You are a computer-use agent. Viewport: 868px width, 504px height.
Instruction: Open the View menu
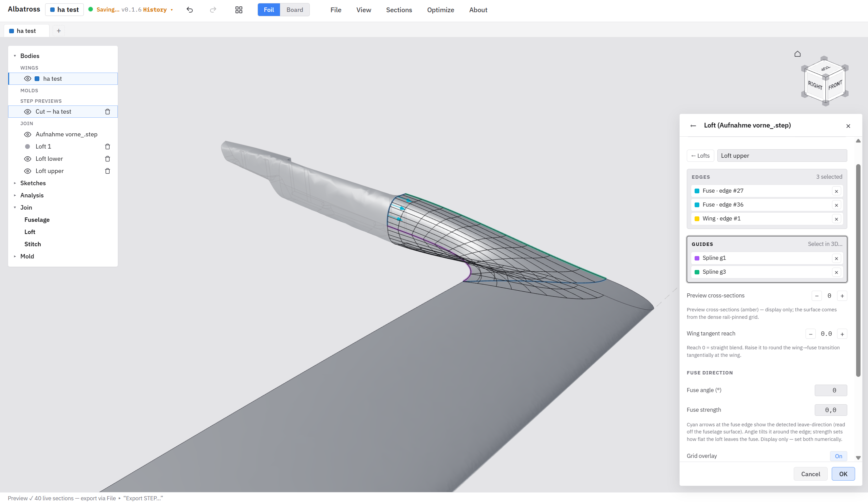363,10
